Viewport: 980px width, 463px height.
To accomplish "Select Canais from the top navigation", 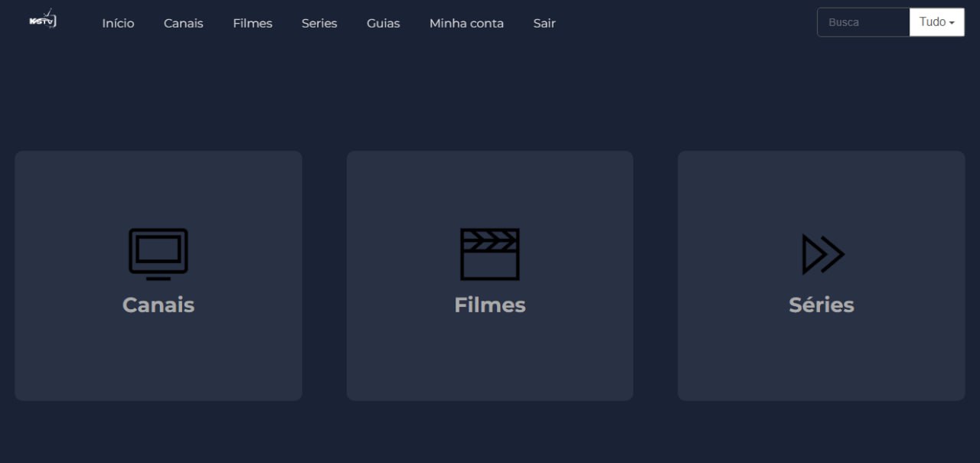I will tap(183, 23).
